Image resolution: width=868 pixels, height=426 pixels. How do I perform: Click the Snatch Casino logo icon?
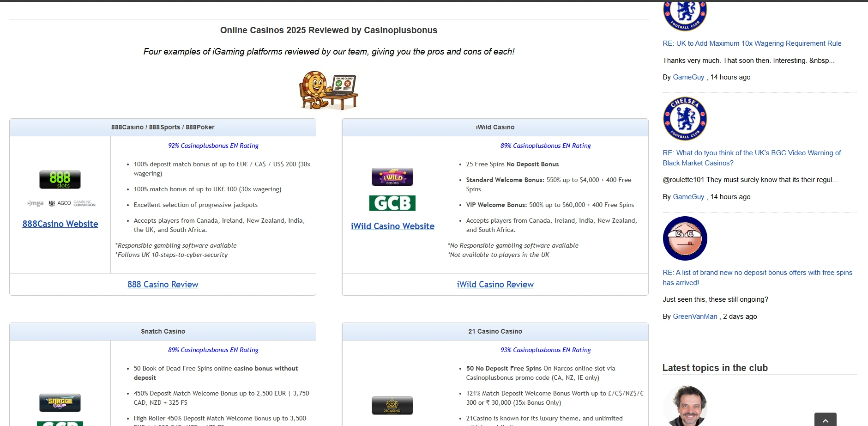tap(60, 403)
